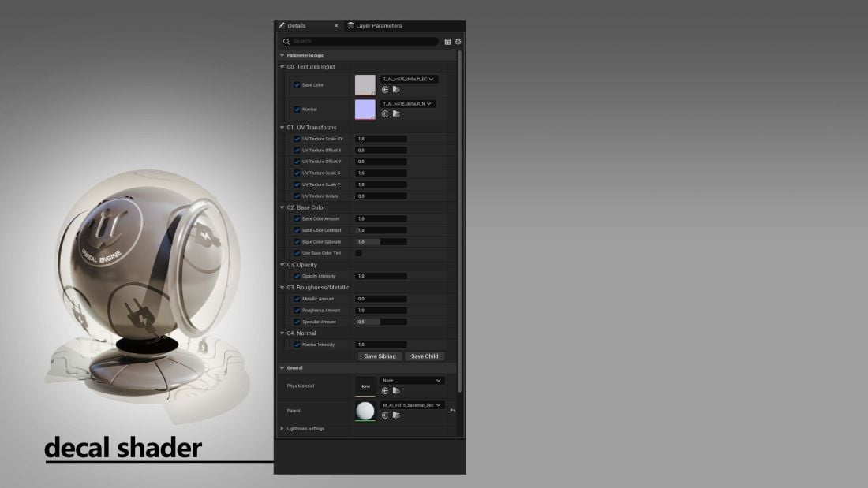
Task: Uncheck Roughness Amount override
Action: 297,311
